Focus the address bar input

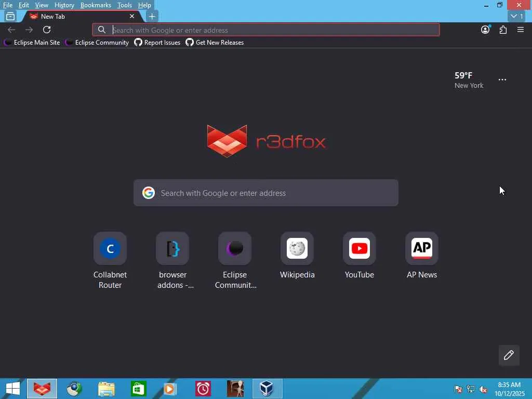pyautogui.click(x=266, y=30)
